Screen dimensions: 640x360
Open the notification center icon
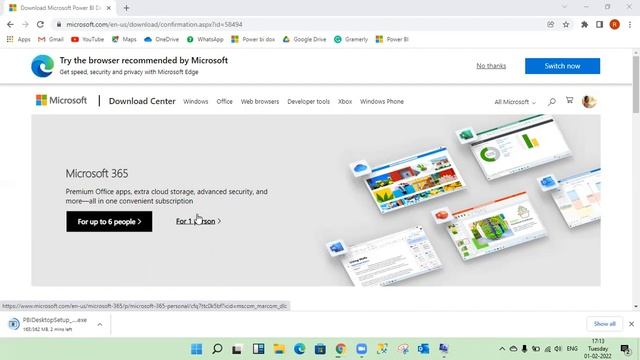[x=625, y=349]
